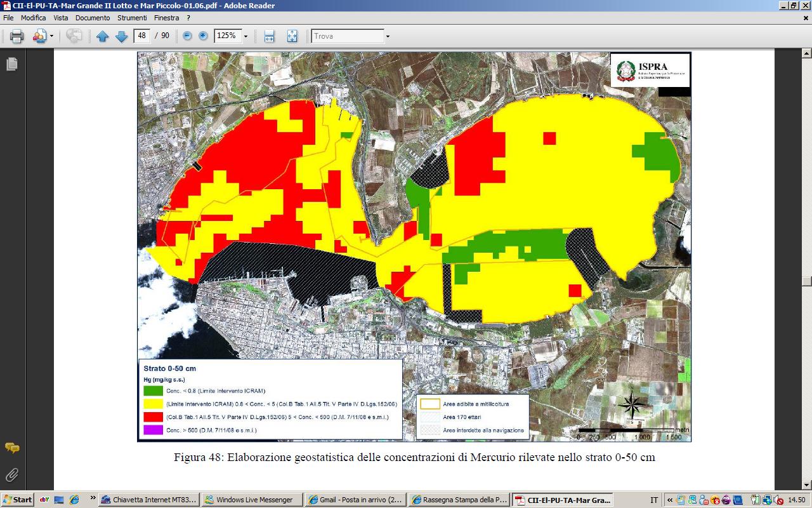Open the Pages thumbnail panel in the sidebar
The image size is (812, 508).
click(11, 64)
